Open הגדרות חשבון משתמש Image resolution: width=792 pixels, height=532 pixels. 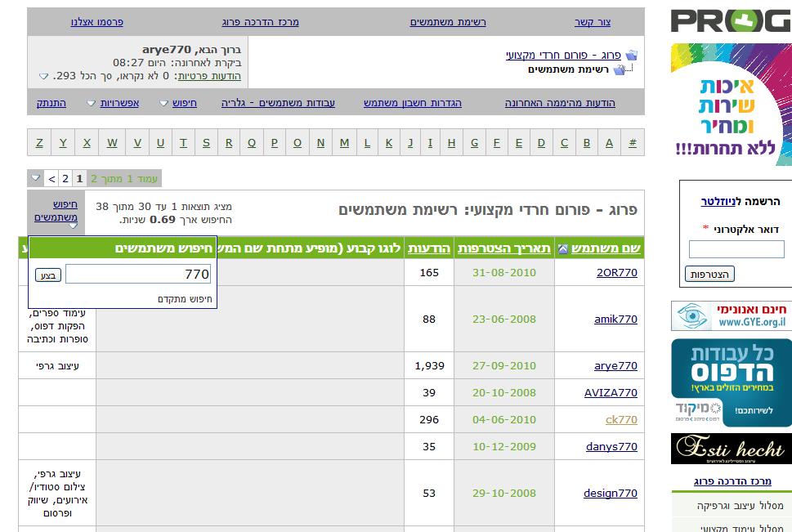point(413,103)
